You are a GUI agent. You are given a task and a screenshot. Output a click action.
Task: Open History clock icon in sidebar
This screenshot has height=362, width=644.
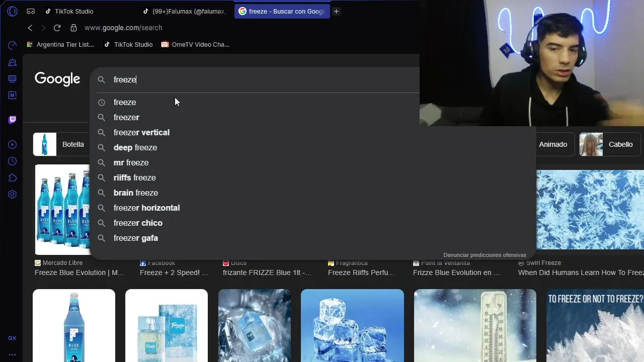(13, 161)
